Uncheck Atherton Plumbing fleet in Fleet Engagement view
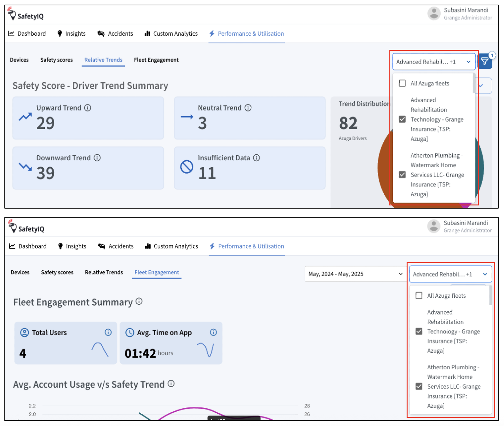504x426 pixels. click(419, 386)
